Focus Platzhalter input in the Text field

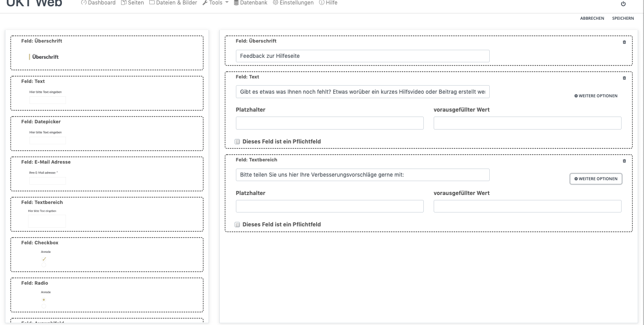tap(330, 123)
